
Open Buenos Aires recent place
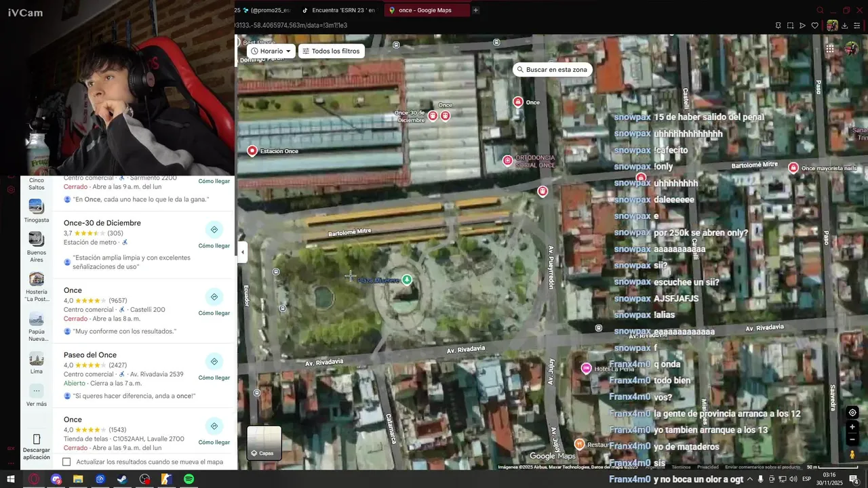coord(37,247)
